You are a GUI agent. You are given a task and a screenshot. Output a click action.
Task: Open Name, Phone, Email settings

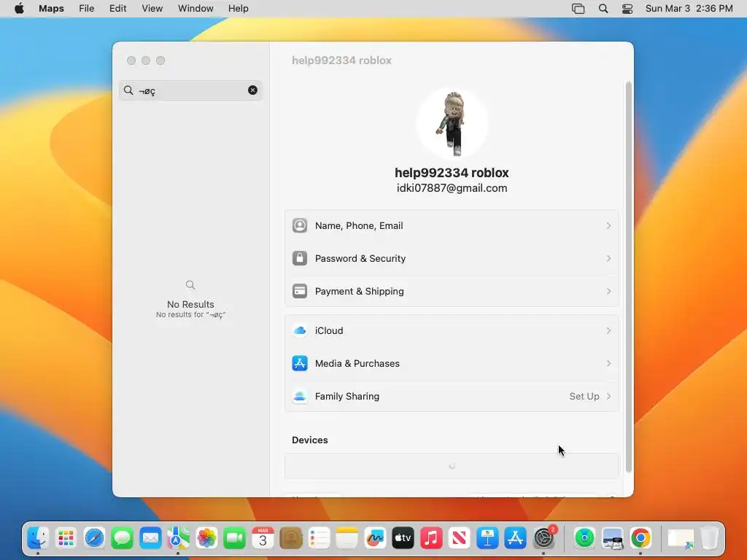coord(452,226)
